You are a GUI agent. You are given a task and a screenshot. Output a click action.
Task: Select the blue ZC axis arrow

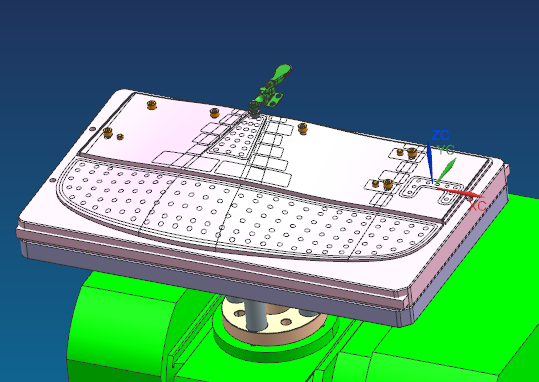click(x=430, y=163)
